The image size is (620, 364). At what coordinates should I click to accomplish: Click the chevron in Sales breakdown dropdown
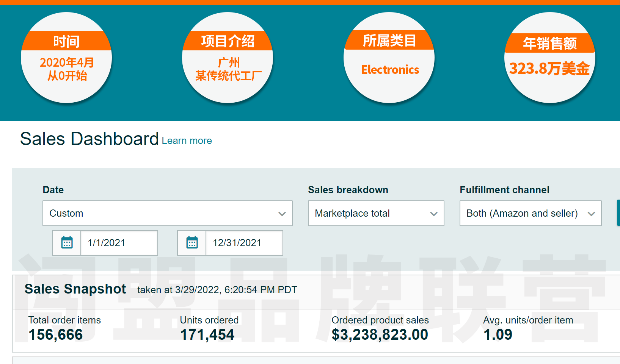click(x=434, y=214)
